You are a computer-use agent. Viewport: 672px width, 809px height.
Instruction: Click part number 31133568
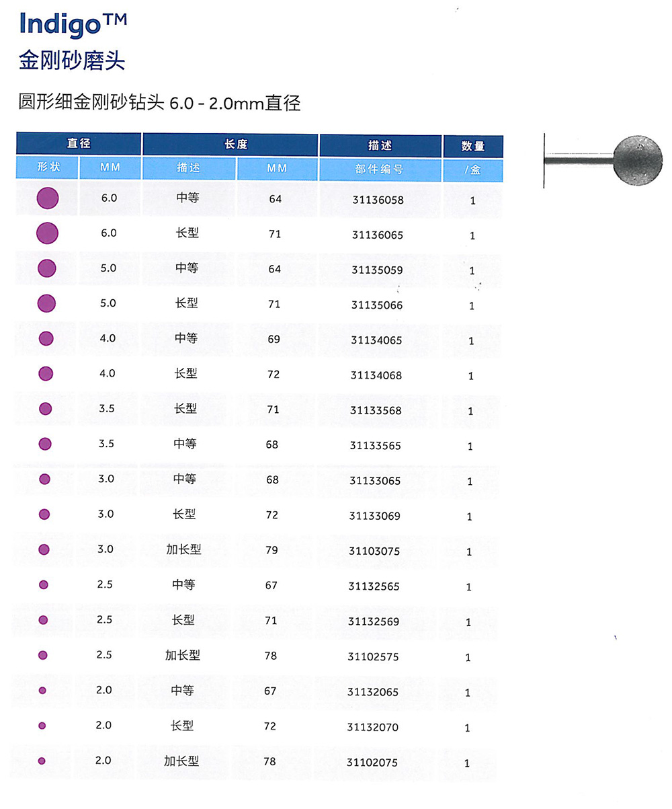(x=376, y=410)
